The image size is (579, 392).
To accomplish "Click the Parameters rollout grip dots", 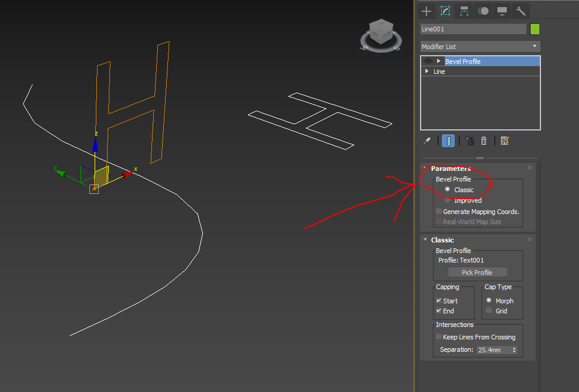I will tap(529, 168).
